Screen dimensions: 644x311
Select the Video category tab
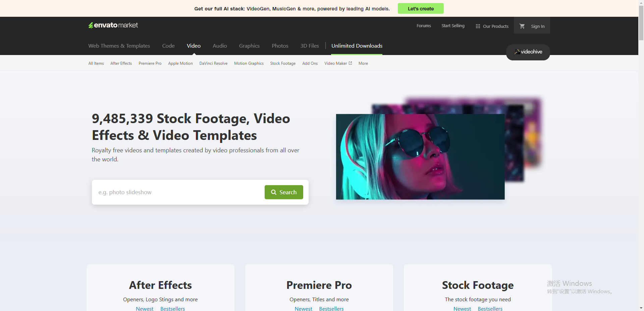click(194, 46)
